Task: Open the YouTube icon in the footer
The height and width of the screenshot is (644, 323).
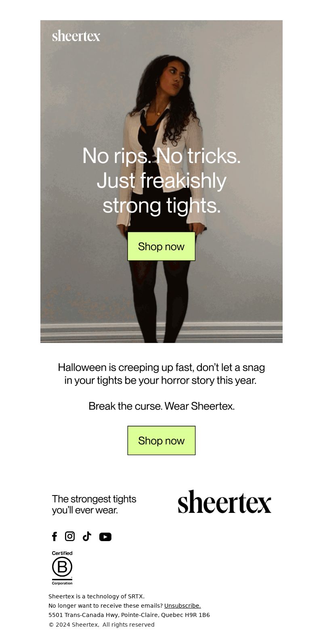Action: click(105, 537)
